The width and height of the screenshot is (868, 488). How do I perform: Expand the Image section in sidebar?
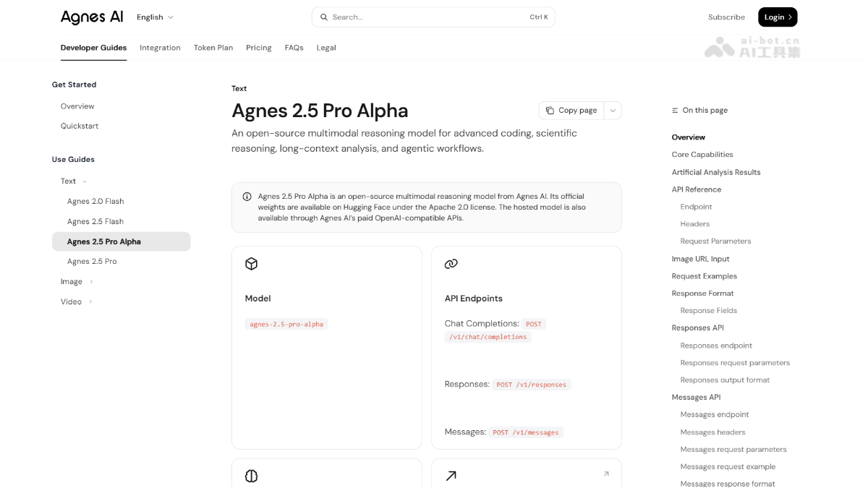(90, 282)
